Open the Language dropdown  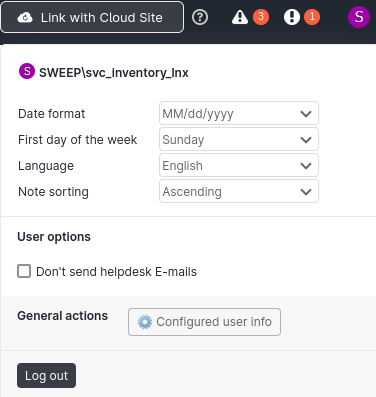point(239,165)
